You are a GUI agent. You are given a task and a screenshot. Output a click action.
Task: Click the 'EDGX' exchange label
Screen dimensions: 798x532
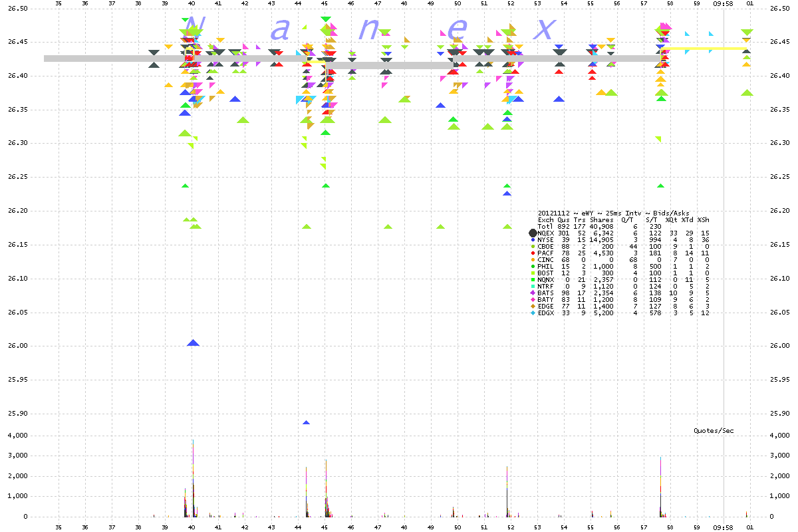click(546, 313)
